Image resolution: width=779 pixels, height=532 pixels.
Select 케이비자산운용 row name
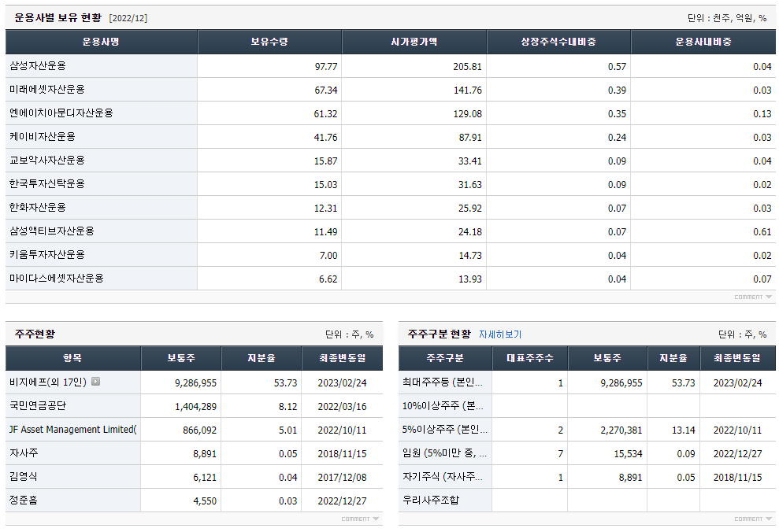(43, 136)
